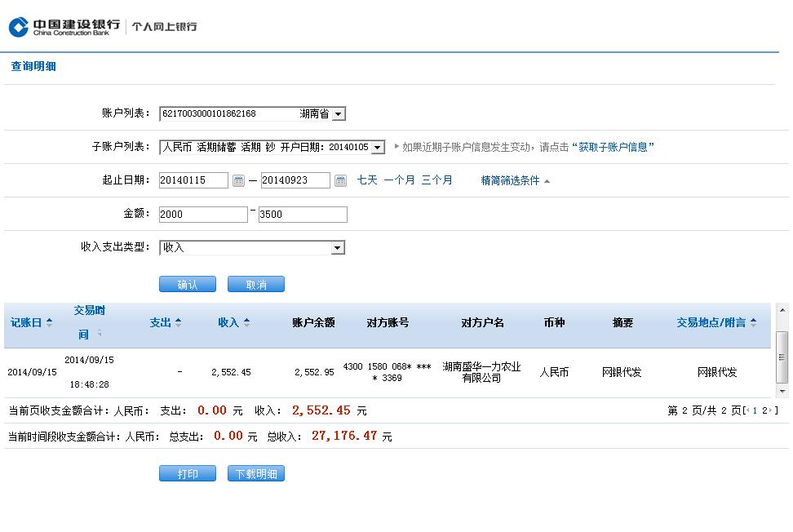This screenshot has width=793, height=532.
Task: Open the 账户列表 account dropdown
Action: pos(339,113)
